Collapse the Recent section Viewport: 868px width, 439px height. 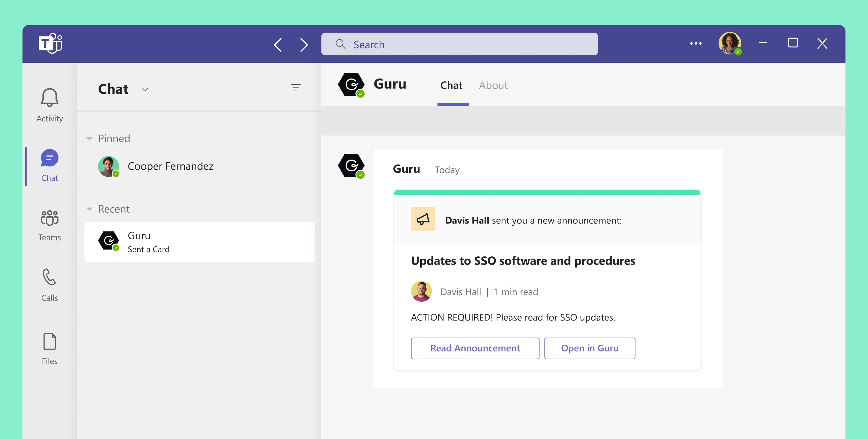coord(89,209)
